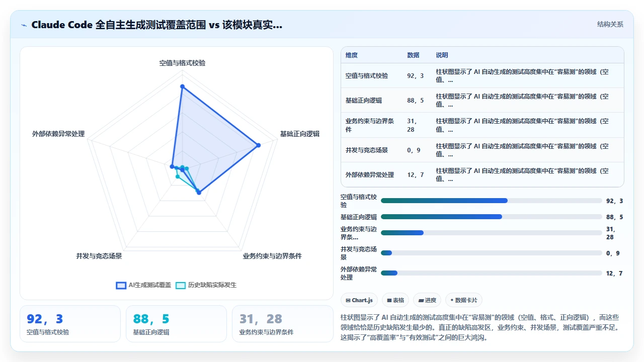
Task: Click the summary paragraph under the chips
Action: click(x=482, y=327)
